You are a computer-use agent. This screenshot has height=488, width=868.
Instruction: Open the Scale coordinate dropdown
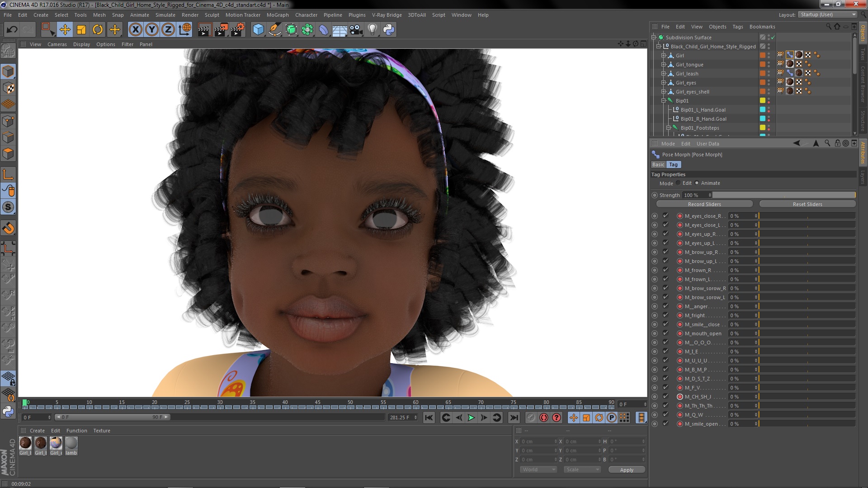pos(582,469)
